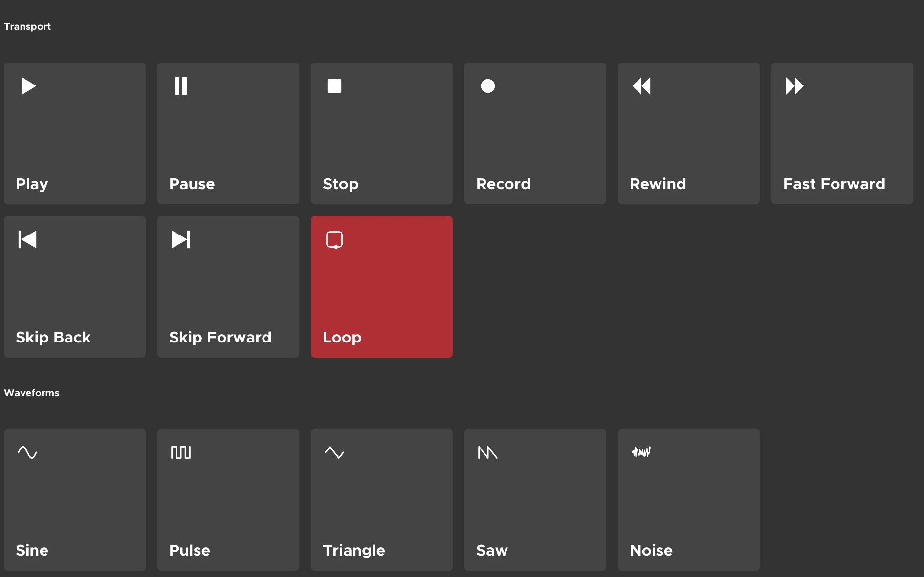Select the Noise waveform icon
Screen dimensions: 924x577
[x=641, y=452]
